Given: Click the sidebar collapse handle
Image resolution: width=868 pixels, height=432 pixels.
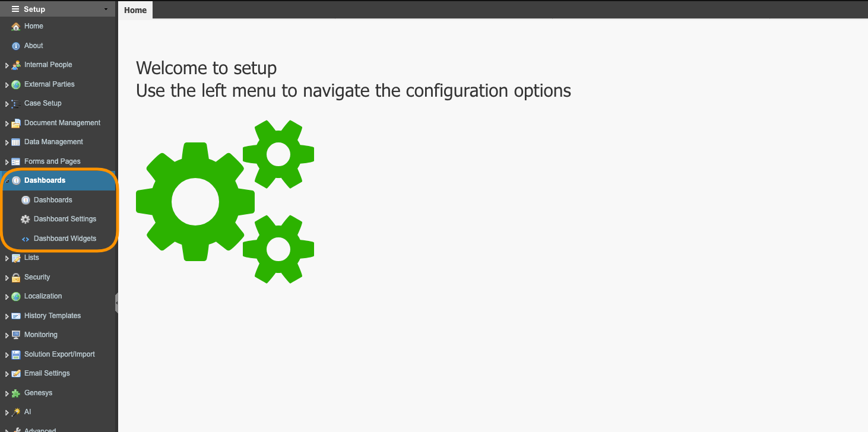Looking at the screenshot, I should pyautogui.click(x=116, y=303).
